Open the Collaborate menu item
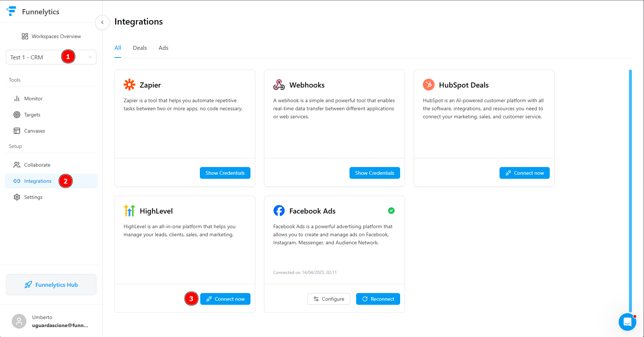 pos(51,165)
